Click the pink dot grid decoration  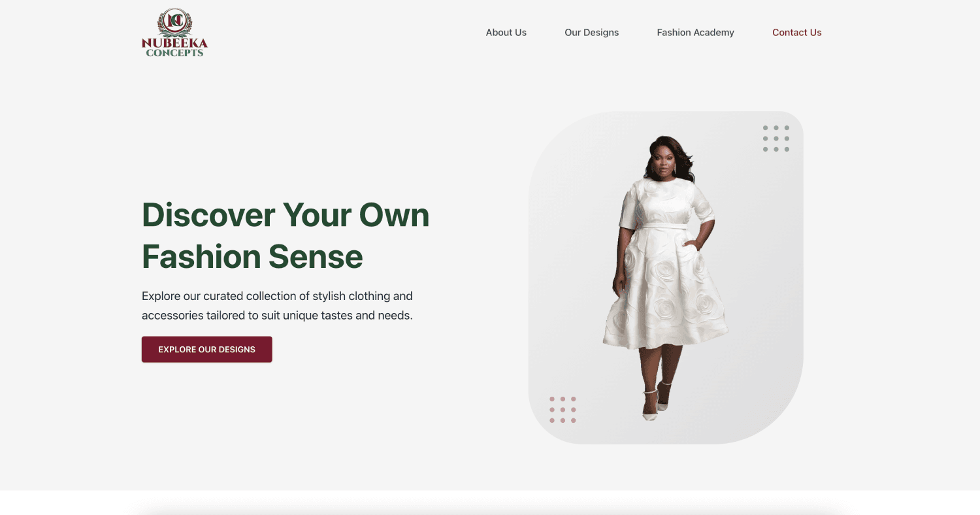(563, 410)
